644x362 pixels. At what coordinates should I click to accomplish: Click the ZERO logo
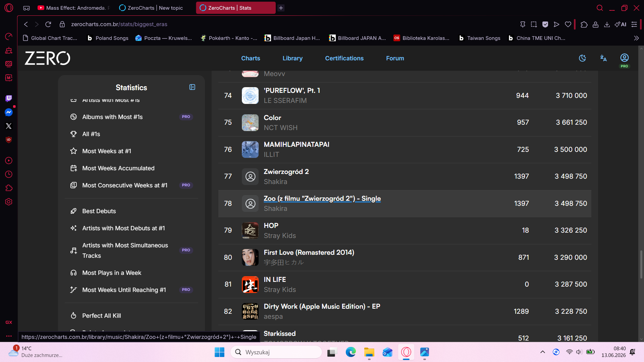(47, 58)
